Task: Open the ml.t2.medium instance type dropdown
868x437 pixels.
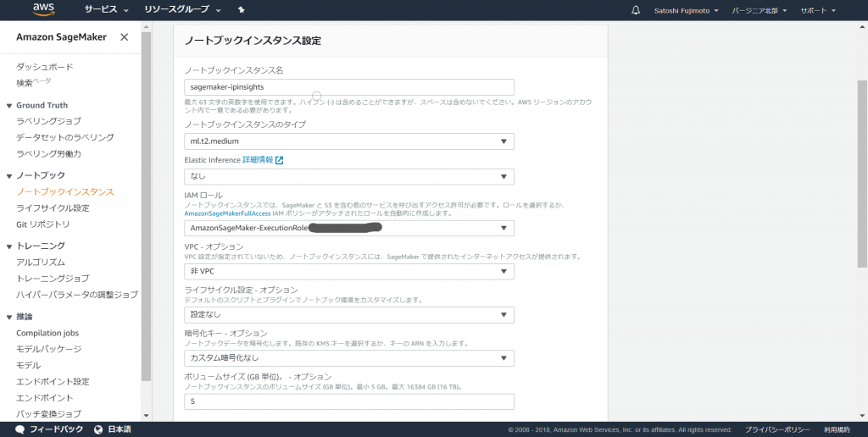Action: [348, 141]
